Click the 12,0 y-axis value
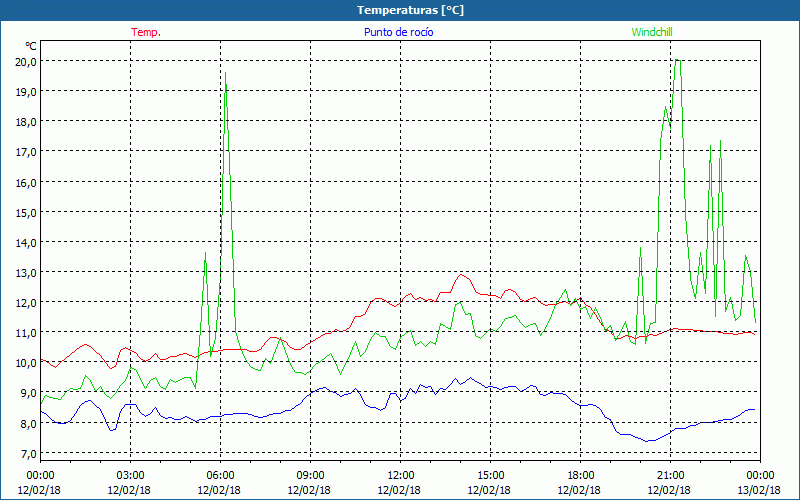This screenshot has height=500, width=800. tap(26, 303)
